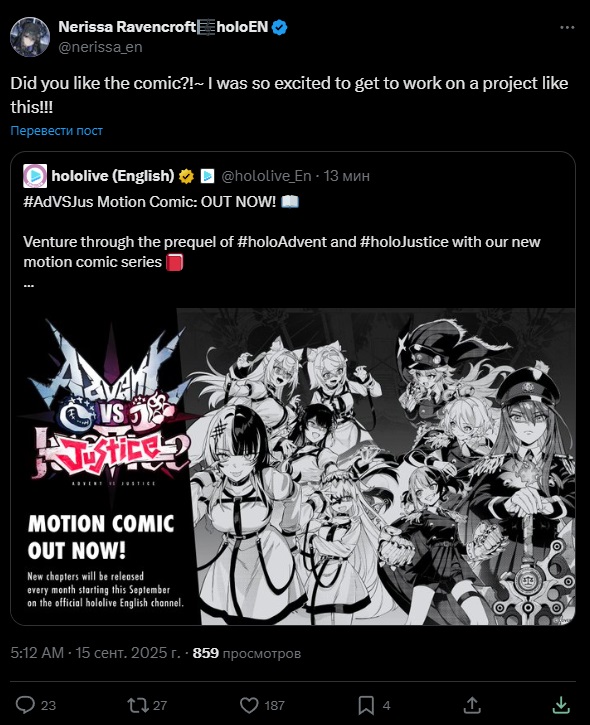Open the @nerissa_en handle
The image size is (590, 725).
tap(100, 47)
